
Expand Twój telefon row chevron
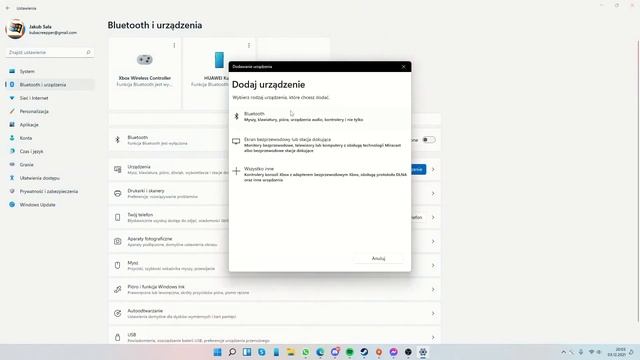point(433,218)
